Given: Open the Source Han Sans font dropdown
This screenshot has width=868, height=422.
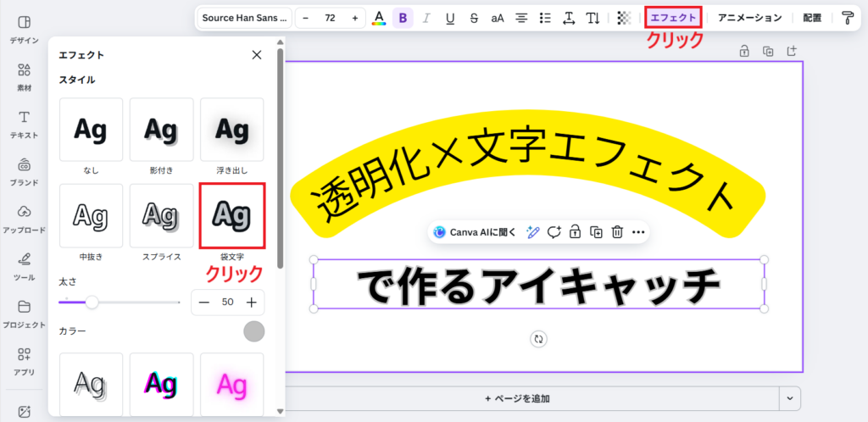Looking at the screenshot, I should point(245,17).
